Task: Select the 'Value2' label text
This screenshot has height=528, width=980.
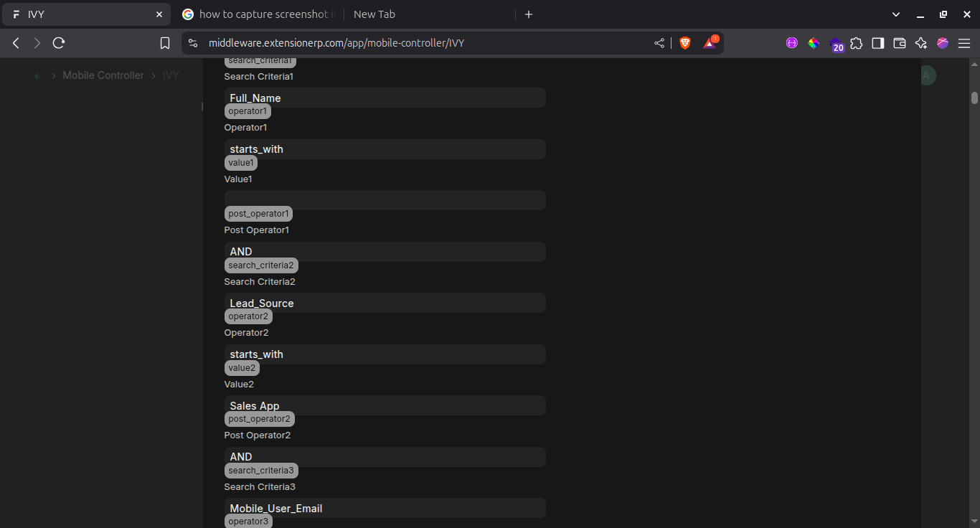Action: click(239, 385)
